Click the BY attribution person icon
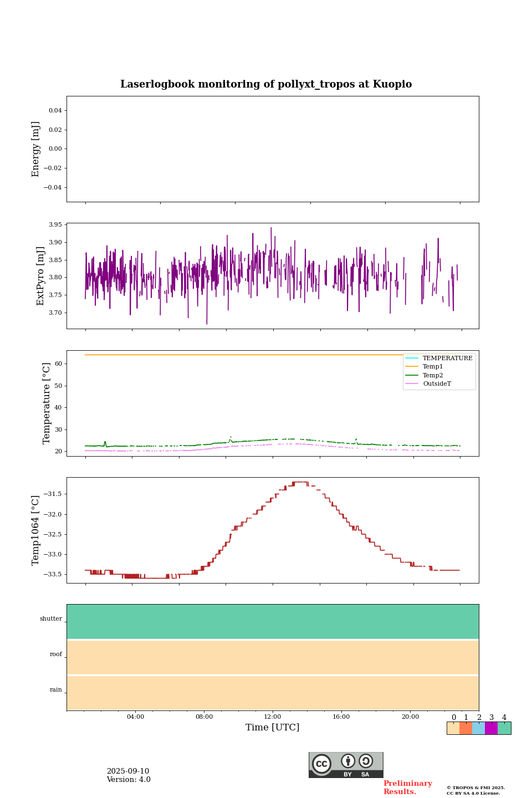Screen dimensions: 532x798 [348, 761]
